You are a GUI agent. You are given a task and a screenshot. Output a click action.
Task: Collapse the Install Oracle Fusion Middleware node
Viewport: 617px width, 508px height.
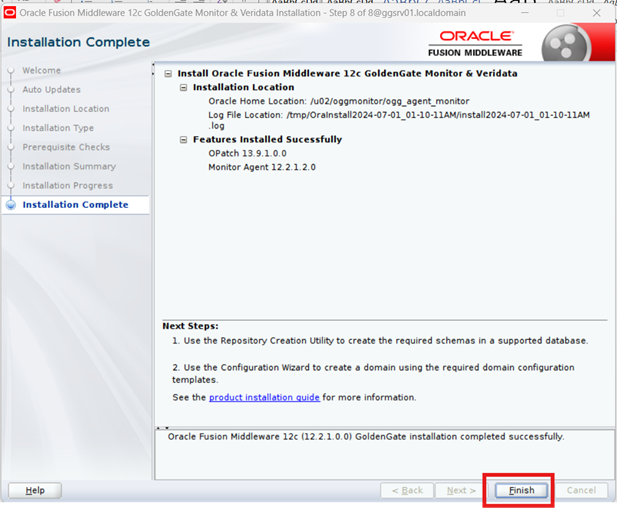pos(169,74)
